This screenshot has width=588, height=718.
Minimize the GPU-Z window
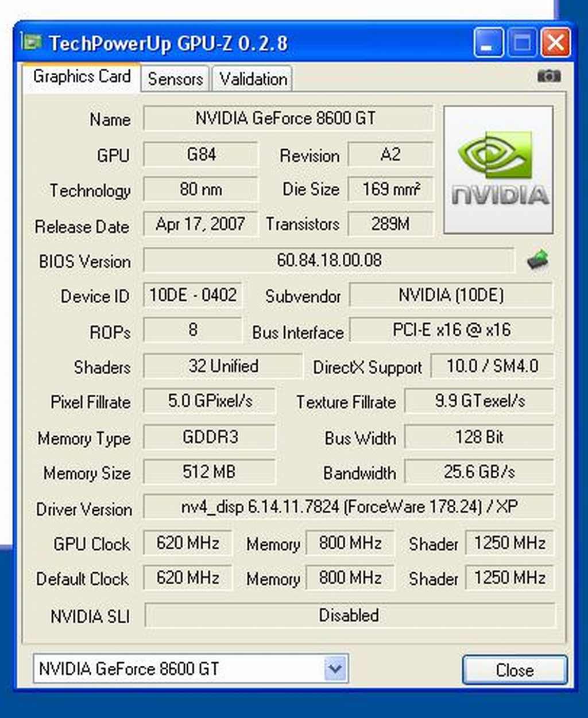488,44
